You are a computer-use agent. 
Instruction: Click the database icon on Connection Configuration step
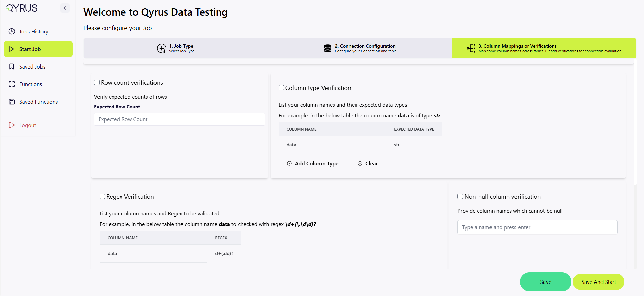point(327,48)
